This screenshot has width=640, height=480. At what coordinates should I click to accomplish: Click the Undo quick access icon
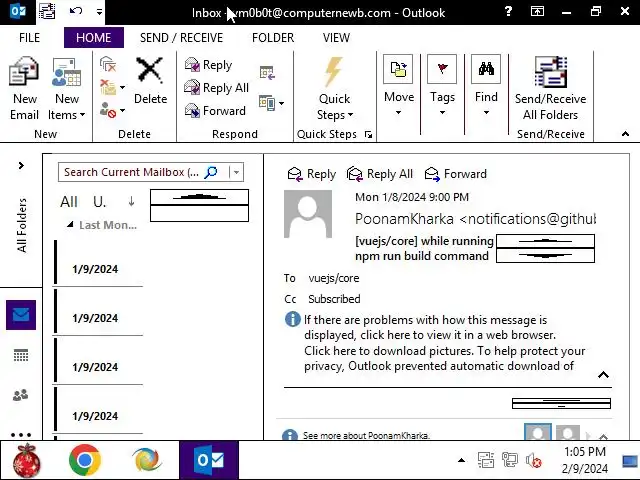click(x=76, y=11)
